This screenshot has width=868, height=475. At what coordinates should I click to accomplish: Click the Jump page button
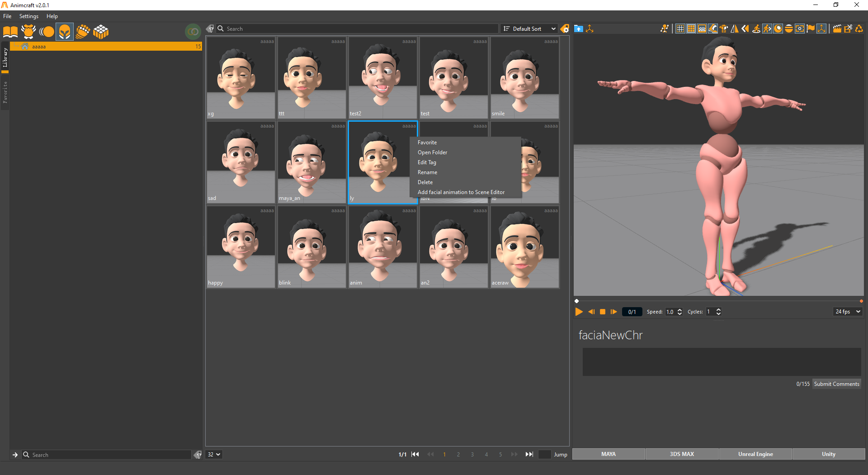click(561, 455)
